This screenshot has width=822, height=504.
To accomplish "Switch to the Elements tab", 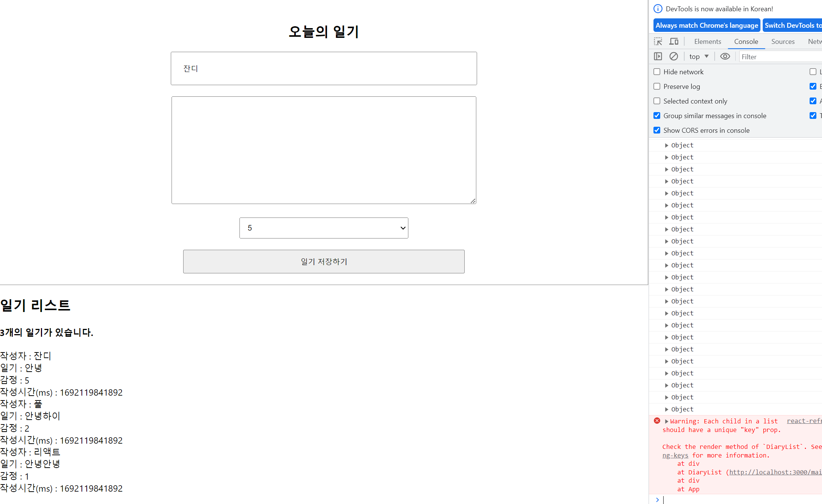I will pyautogui.click(x=708, y=42).
